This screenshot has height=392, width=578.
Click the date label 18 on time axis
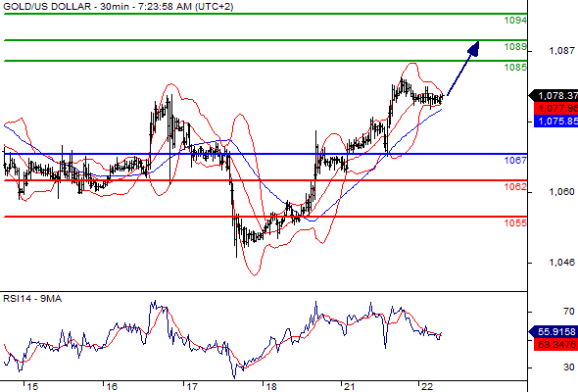point(271,387)
